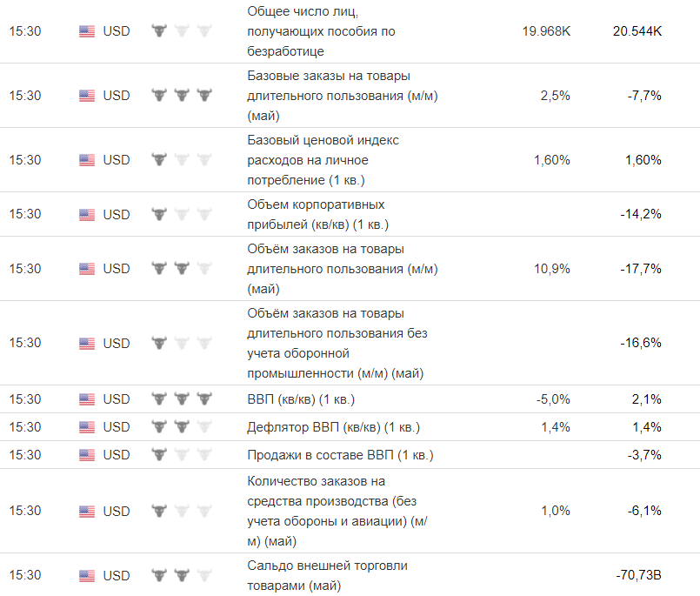Image resolution: width=700 pixels, height=596 pixels.
Task: Open Объем корпоративных прибылей (кв/кв) event
Action: point(317,215)
